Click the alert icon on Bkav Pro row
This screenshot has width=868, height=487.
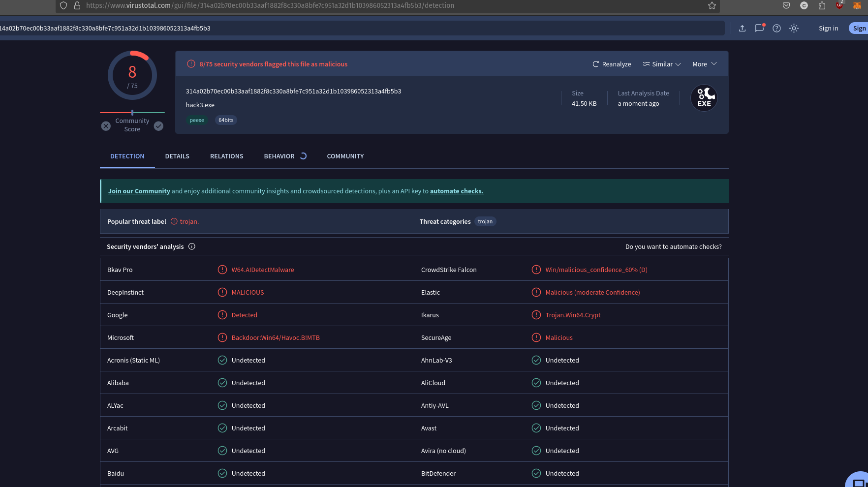[x=222, y=270]
